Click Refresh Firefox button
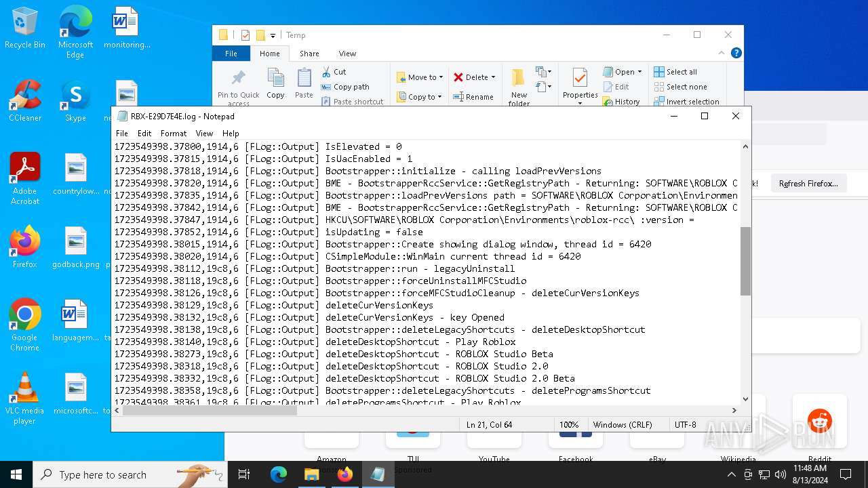The image size is (868, 488). [x=808, y=184]
